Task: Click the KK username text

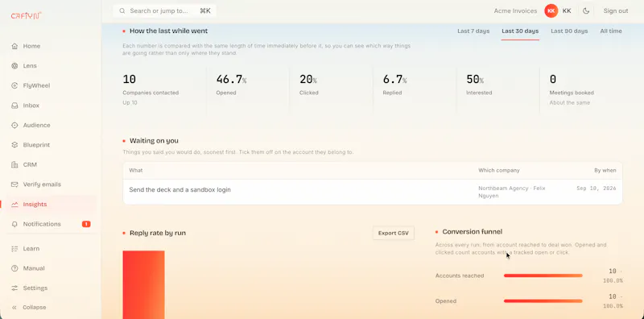Action: click(567, 11)
